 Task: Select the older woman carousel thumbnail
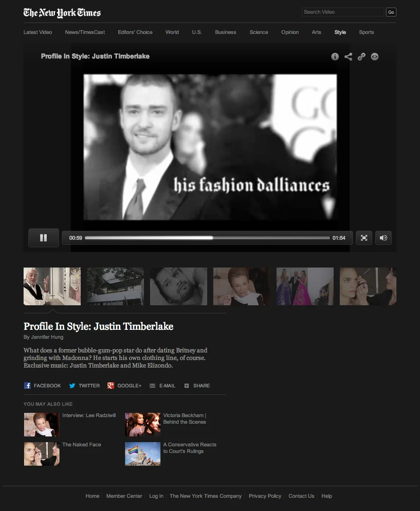pyautogui.click(x=242, y=286)
